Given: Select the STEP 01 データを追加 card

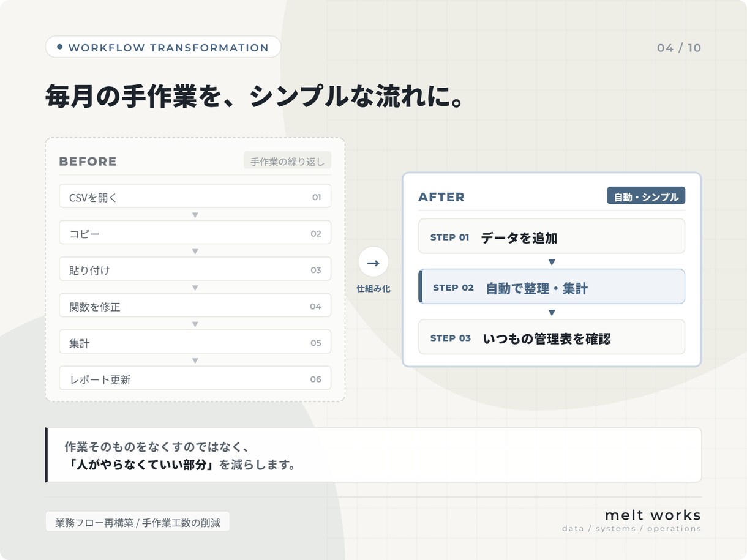Looking at the screenshot, I should [552, 236].
